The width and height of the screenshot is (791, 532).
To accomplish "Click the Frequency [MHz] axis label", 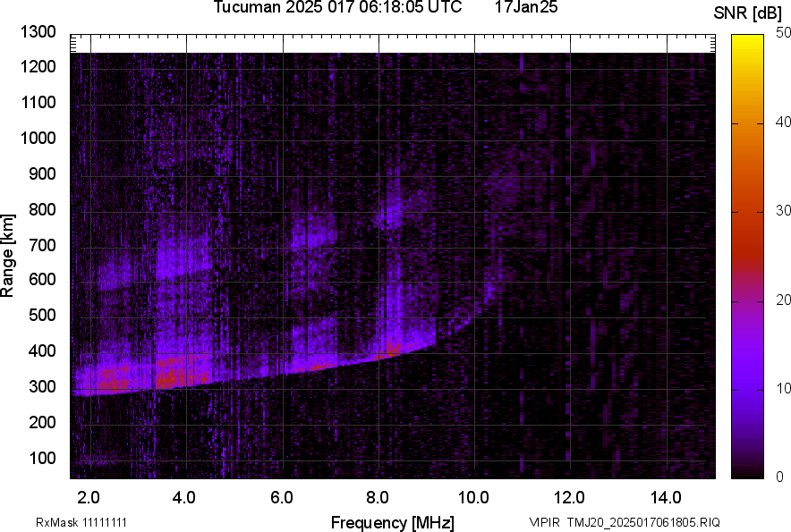I will [x=392, y=522].
